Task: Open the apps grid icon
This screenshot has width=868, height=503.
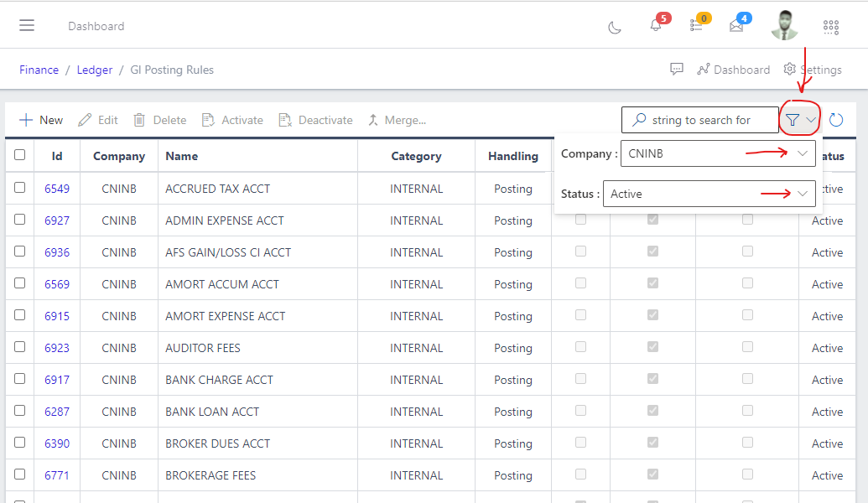Action: tap(831, 27)
